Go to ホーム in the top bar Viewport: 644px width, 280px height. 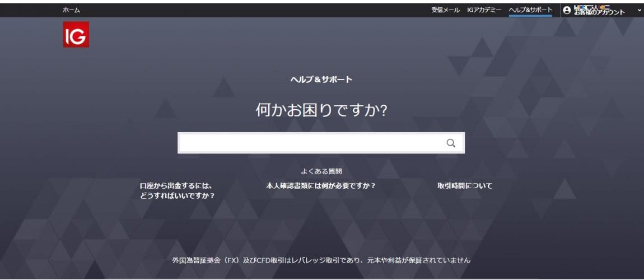pyautogui.click(x=71, y=10)
